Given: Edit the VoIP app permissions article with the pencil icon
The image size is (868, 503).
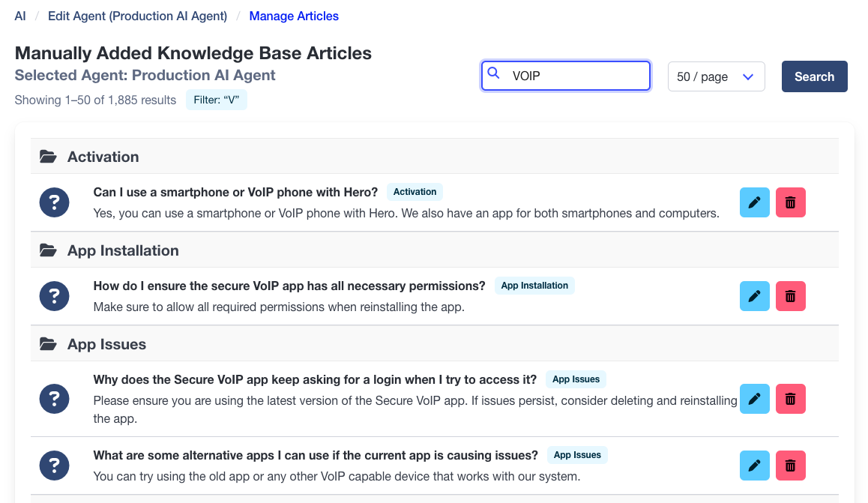Looking at the screenshot, I should click(x=755, y=295).
